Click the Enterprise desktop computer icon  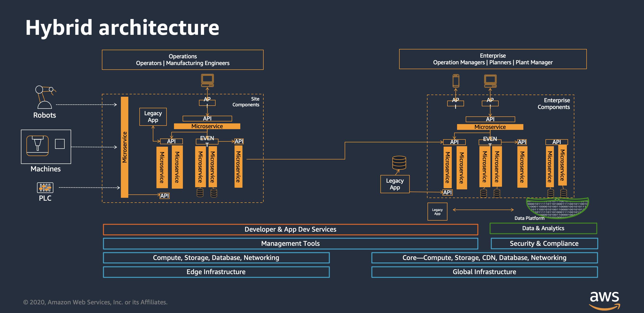[x=490, y=81]
